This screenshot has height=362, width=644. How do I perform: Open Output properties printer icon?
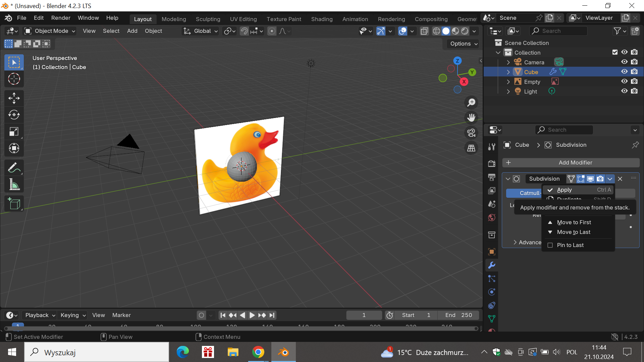pos(492,177)
